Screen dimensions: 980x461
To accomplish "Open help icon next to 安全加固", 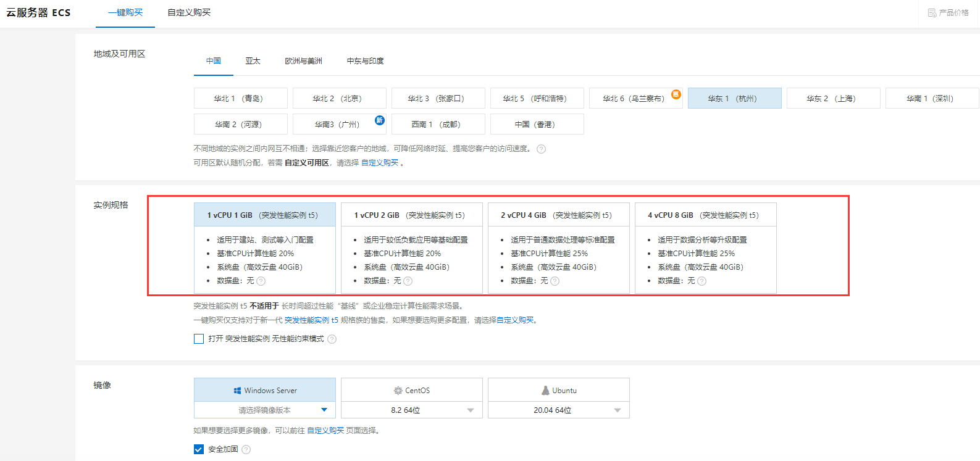I will point(246,449).
